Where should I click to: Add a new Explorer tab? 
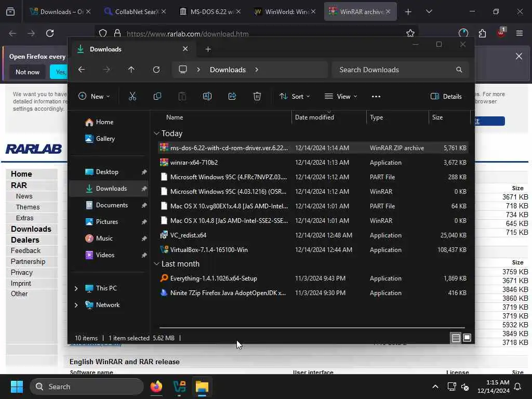[208, 49]
